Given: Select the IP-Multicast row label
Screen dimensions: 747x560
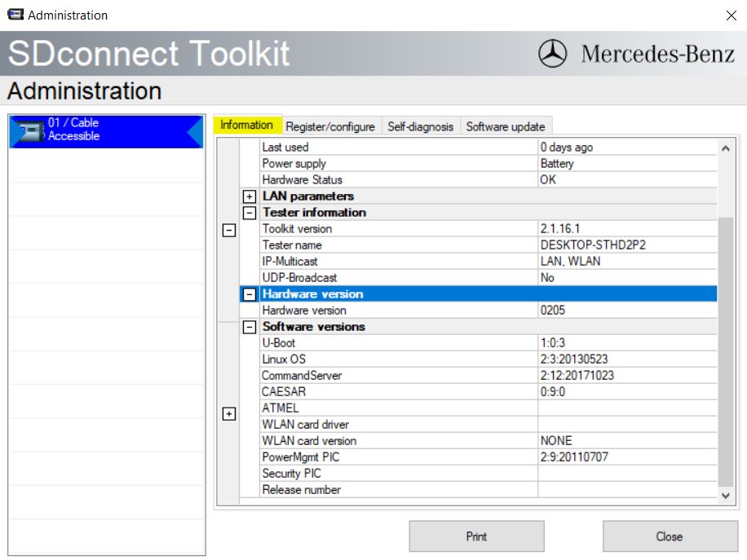Looking at the screenshot, I should tap(290, 262).
